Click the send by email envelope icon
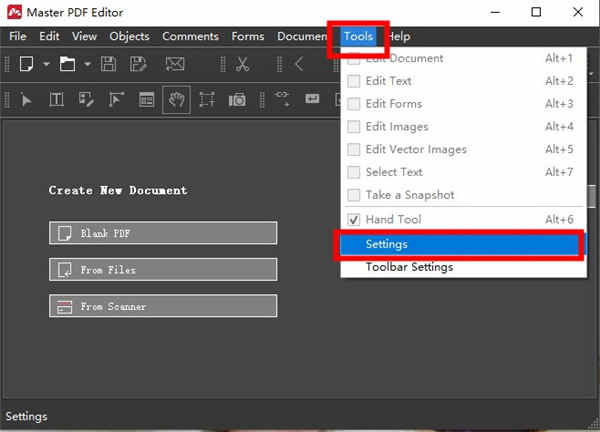 point(175,64)
